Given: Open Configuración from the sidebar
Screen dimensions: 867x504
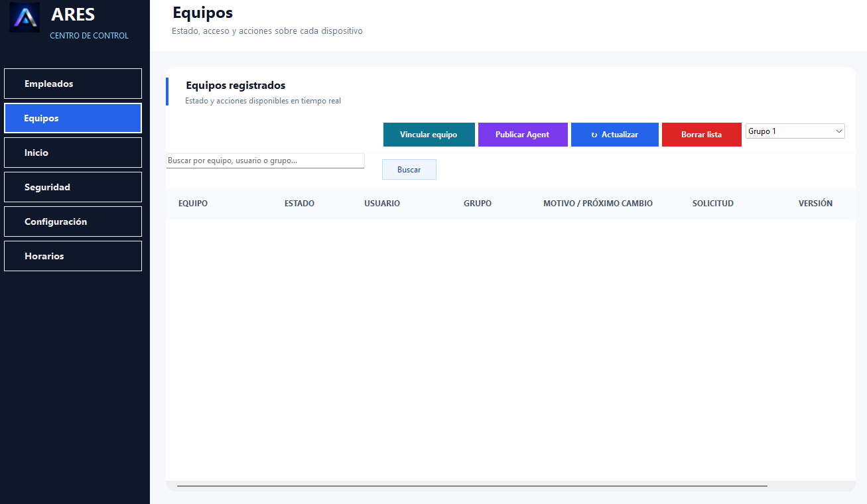Looking at the screenshot, I should click(73, 221).
